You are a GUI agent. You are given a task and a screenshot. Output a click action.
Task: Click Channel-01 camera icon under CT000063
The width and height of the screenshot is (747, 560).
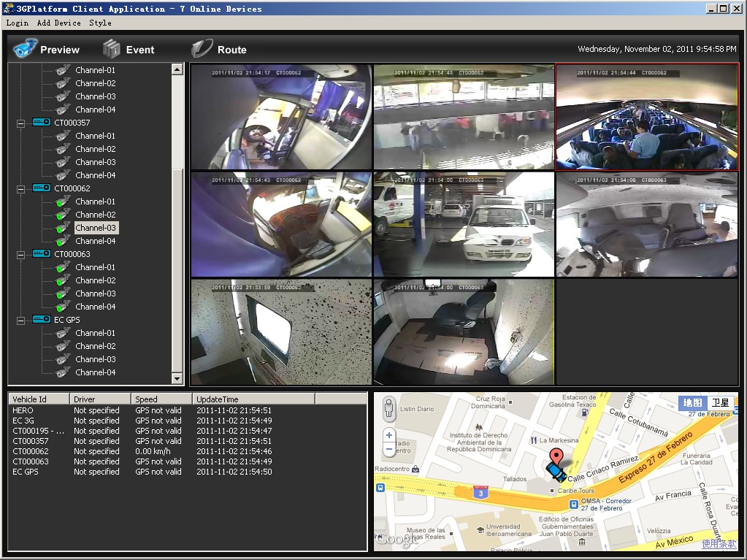click(64, 267)
